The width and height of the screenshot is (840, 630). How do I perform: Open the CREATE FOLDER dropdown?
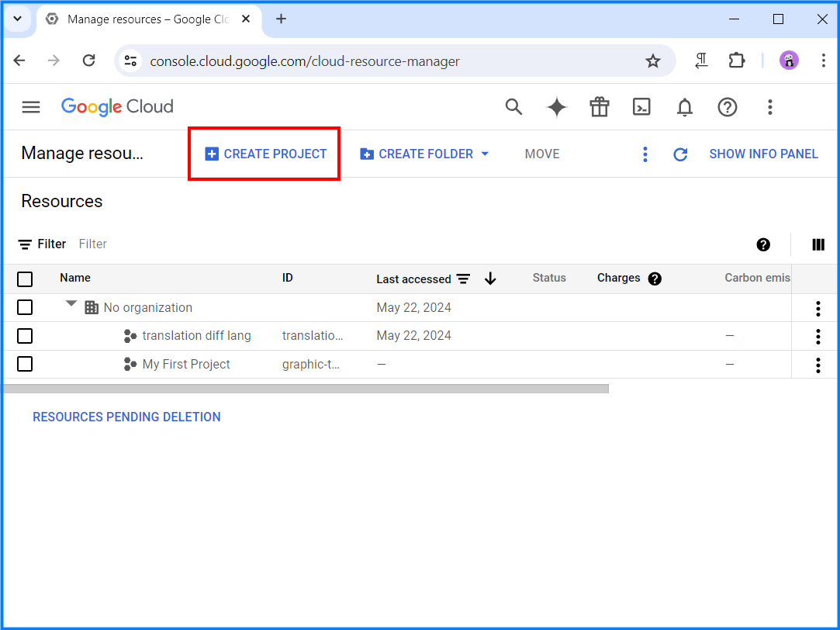click(x=486, y=154)
